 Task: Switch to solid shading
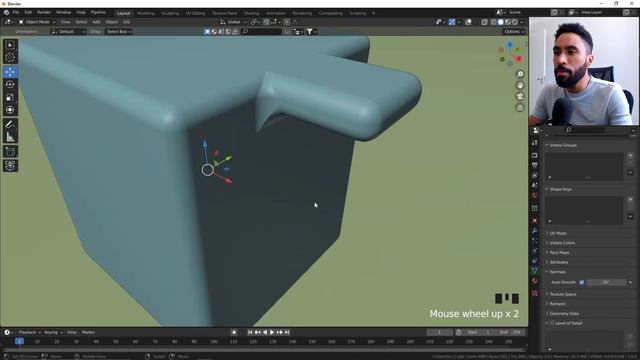pos(501,22)
